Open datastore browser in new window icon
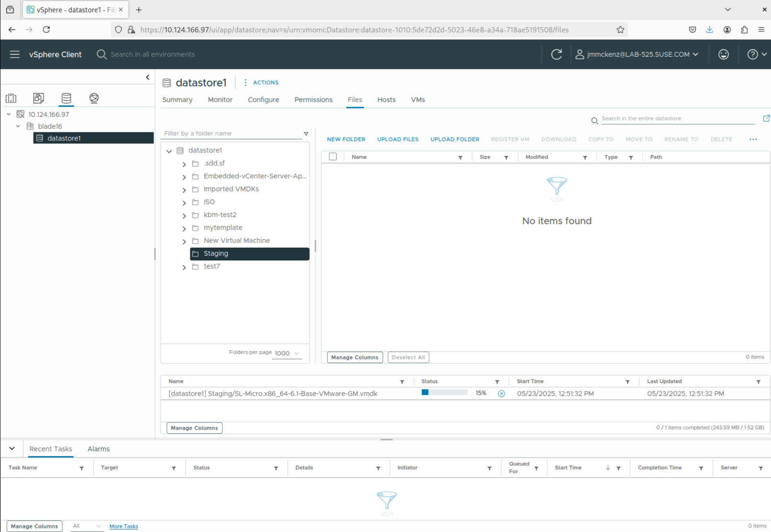The height and width of the screenshot is (532, 771). tap(766, 119)
